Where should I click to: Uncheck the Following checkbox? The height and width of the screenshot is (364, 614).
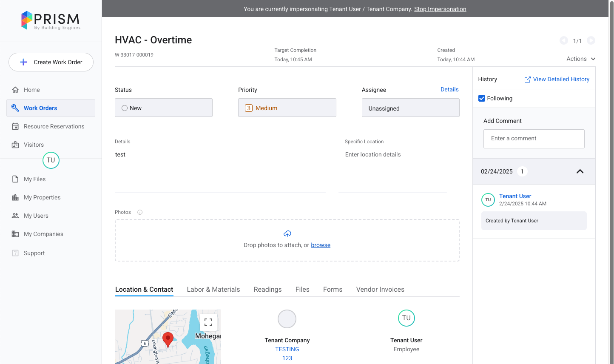(x=482, y=98)
